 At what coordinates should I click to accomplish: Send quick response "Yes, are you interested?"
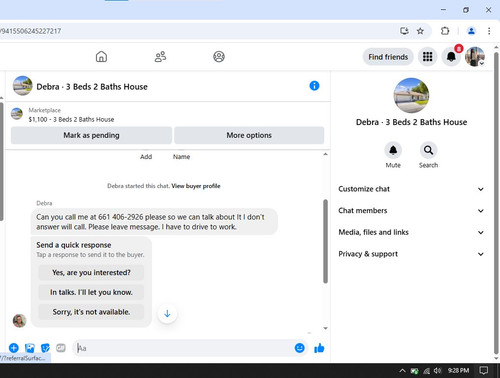tap(91, 273)
